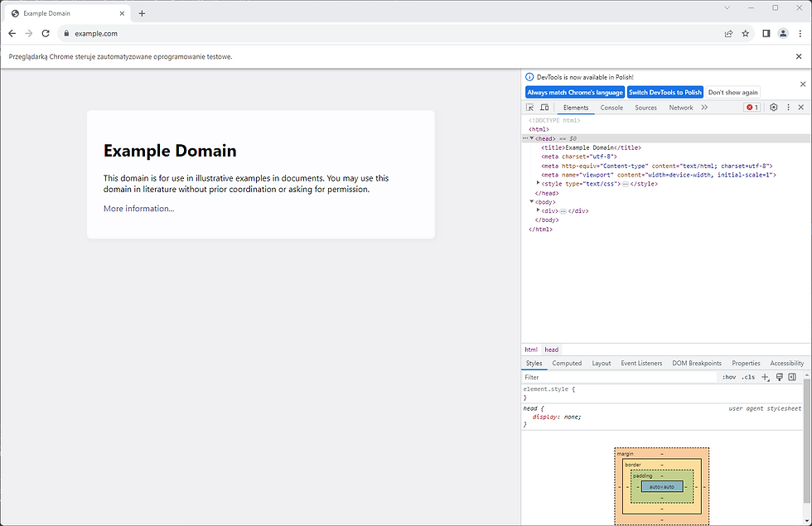The height and width of the screenshot is (526, 812).
Task: Select the Styles tab
Action: [534, 364]
